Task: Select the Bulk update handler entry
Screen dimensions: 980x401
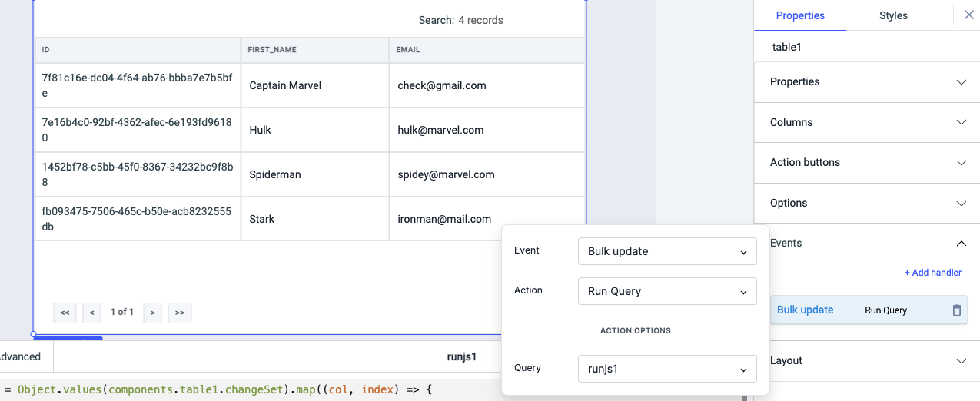Action: click(x=806, y=310)
